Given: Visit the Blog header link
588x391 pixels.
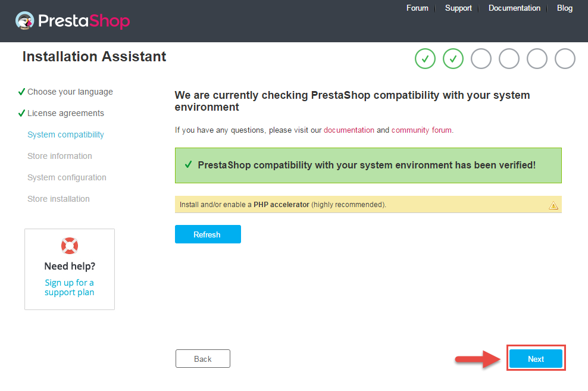Looking at the screenshot, I should click(x=564, y=8).
